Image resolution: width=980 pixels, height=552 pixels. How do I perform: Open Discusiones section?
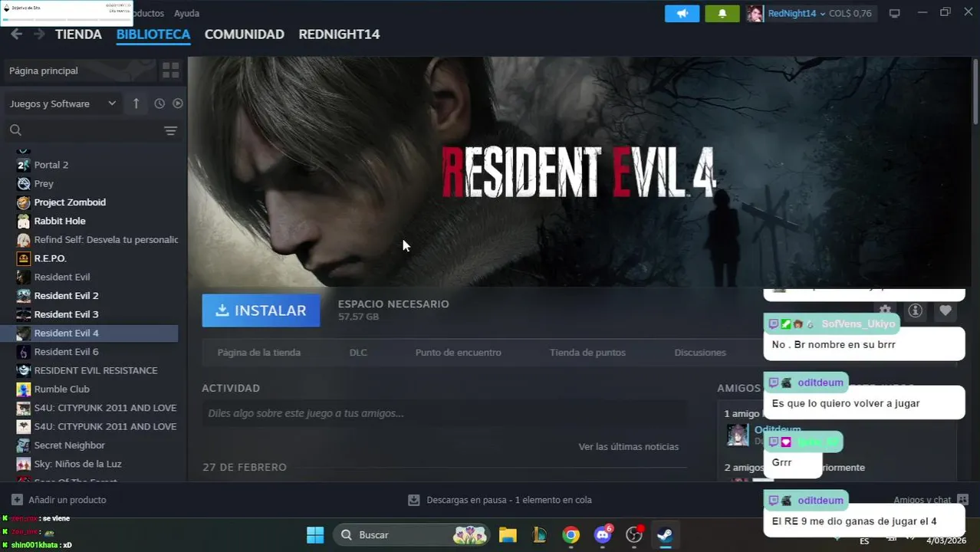(x=700, y=353)
